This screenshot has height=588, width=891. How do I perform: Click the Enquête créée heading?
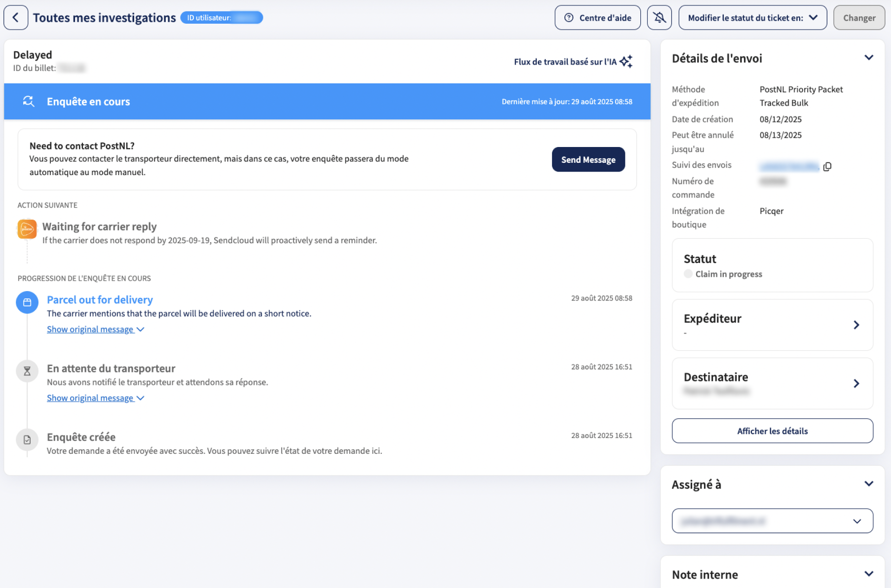click(81, 437)
